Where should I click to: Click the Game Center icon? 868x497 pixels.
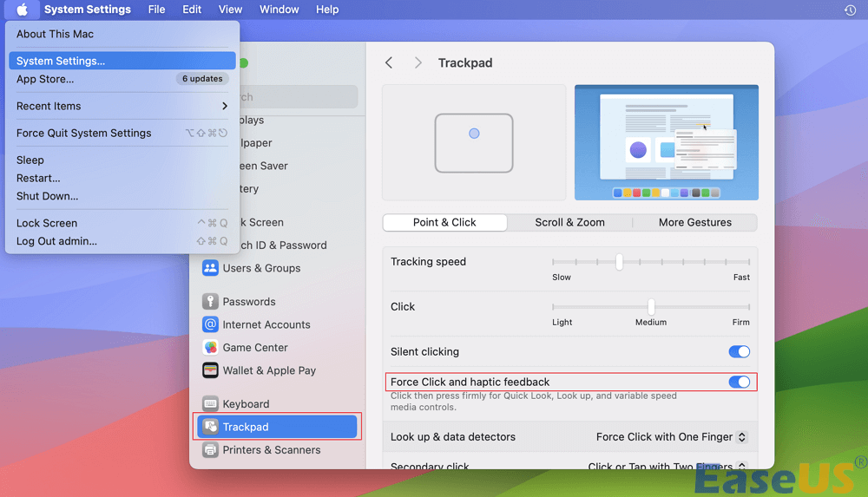(x=210, y=348)
